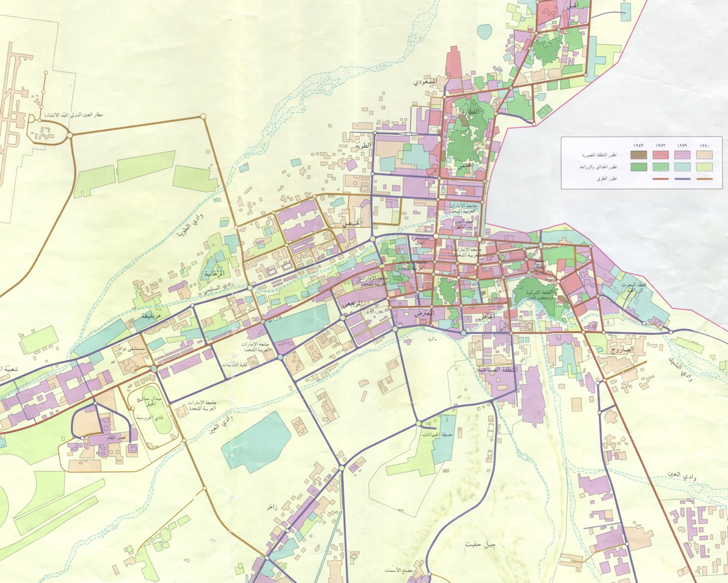Click the orange 1990 road line in legend
The height and width of the screenshot is (583, 728).
tap(704, 179)
